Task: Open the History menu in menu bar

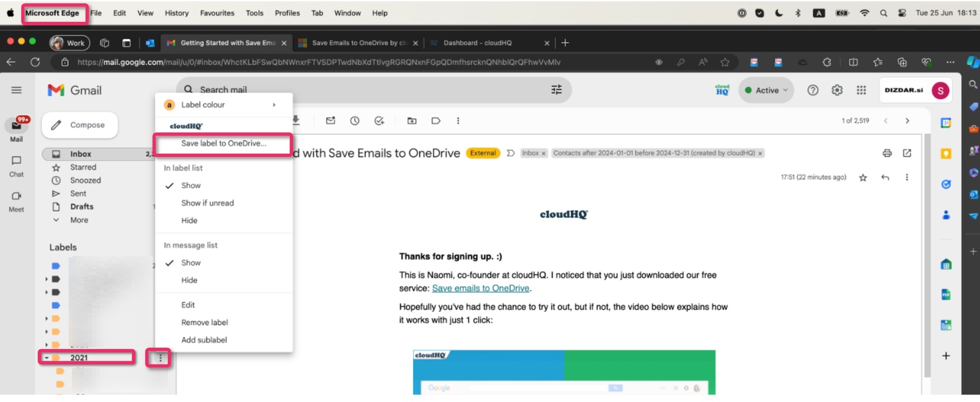Action: pos(176,13)
